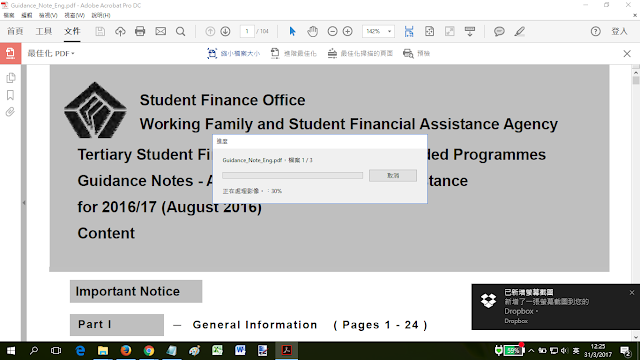Open Word from taskbar
This screenshot has width=640, height=360.
(240, 351)
